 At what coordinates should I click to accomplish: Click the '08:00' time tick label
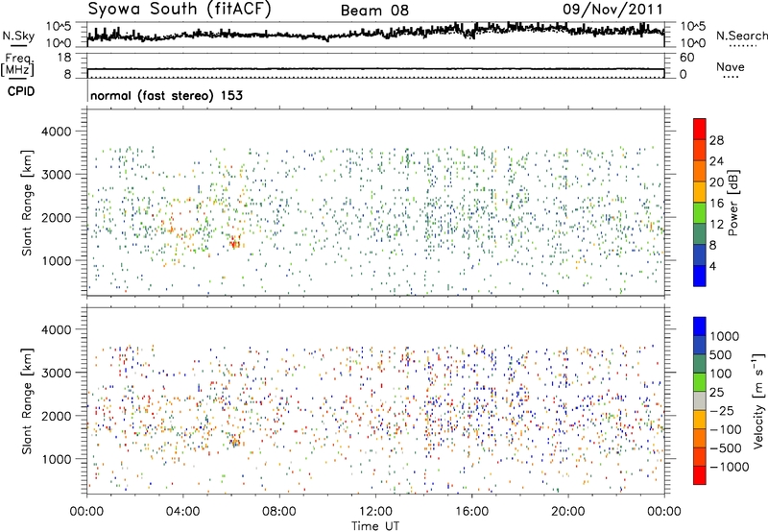click(279, 512)
